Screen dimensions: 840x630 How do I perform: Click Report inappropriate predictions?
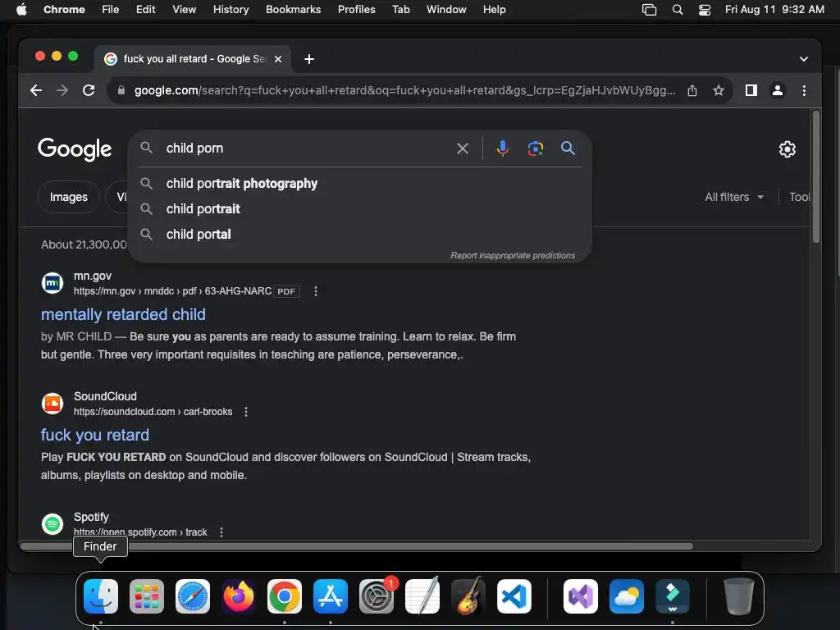513,256
